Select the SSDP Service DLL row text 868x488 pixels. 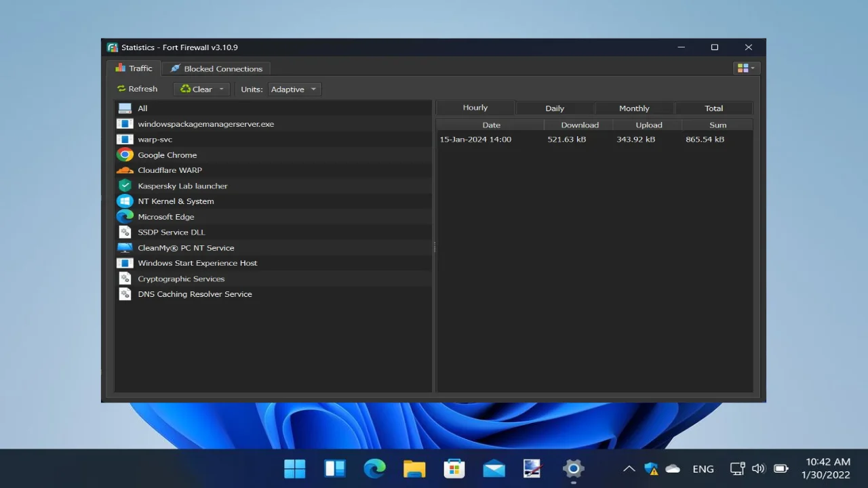pos(172,232)
